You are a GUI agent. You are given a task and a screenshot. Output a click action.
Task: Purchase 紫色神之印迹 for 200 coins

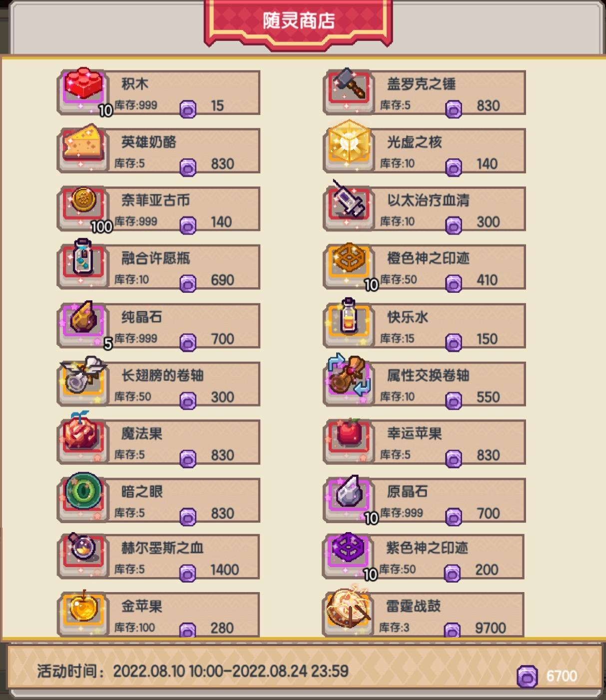pos(423,557)
